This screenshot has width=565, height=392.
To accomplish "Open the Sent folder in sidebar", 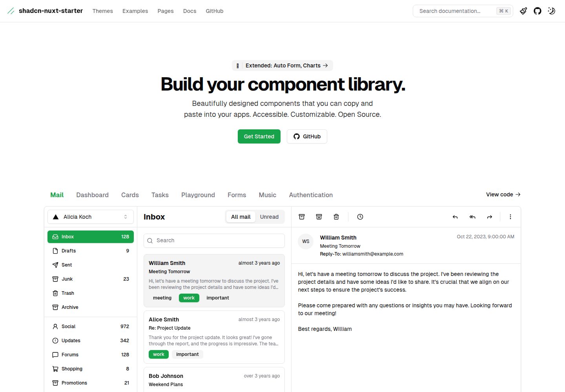I will click(x=91, y=265).
